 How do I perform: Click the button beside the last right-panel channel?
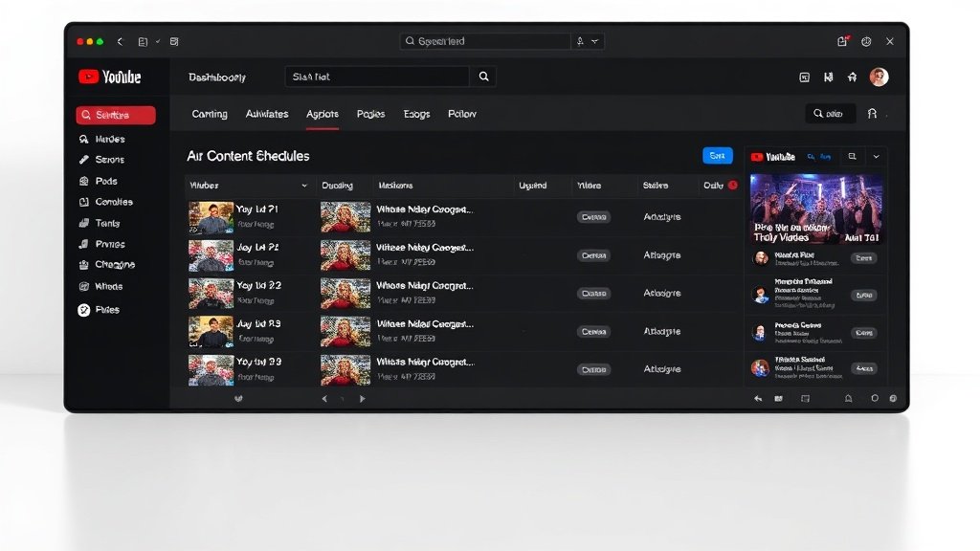(864, 368)
